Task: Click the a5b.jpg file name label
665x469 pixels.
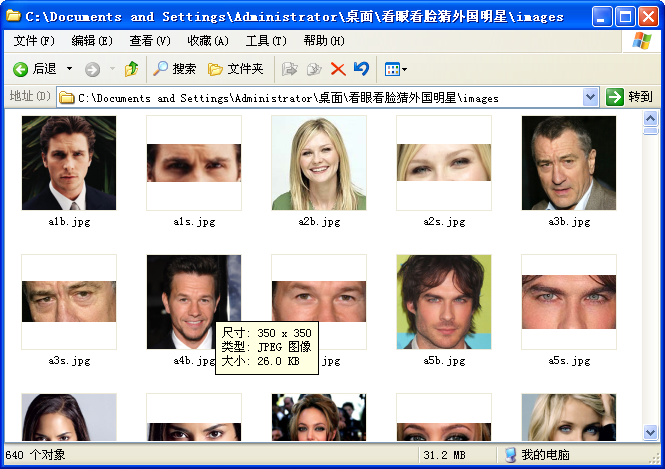Action: click(x=444, y=361)
